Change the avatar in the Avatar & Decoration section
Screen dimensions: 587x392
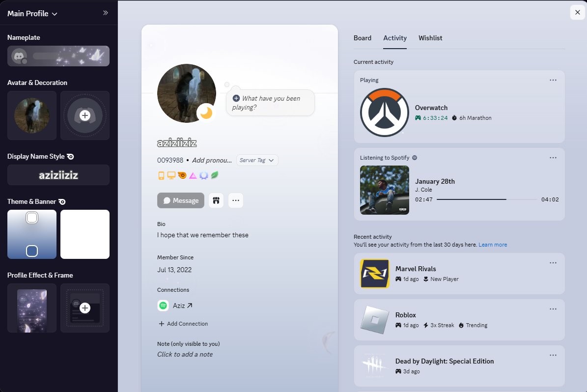32,115
